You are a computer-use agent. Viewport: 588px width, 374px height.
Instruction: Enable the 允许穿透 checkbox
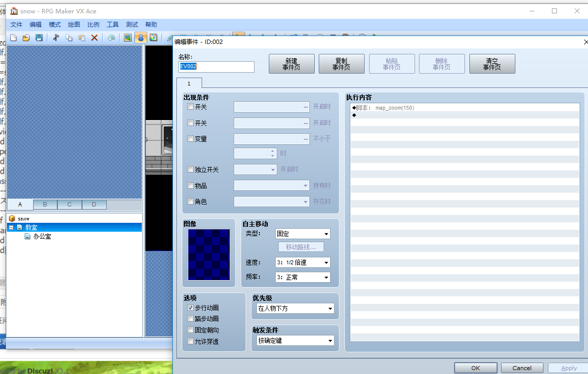[x=191, y=341]
